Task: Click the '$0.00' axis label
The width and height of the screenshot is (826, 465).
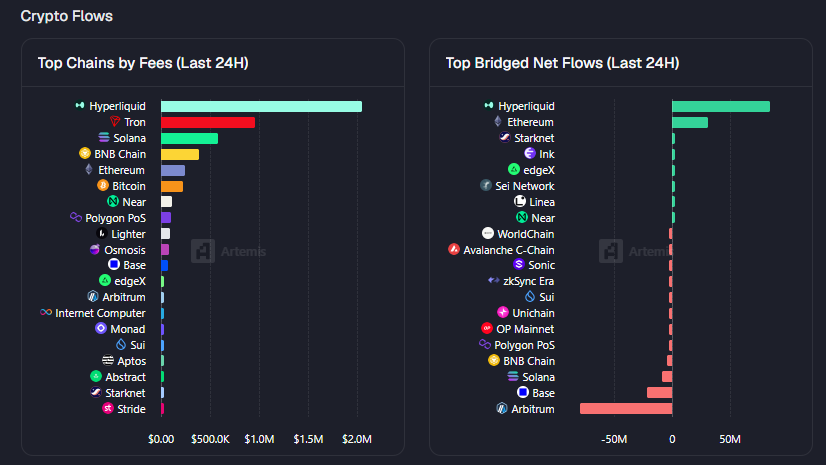Action: [161, 439]
